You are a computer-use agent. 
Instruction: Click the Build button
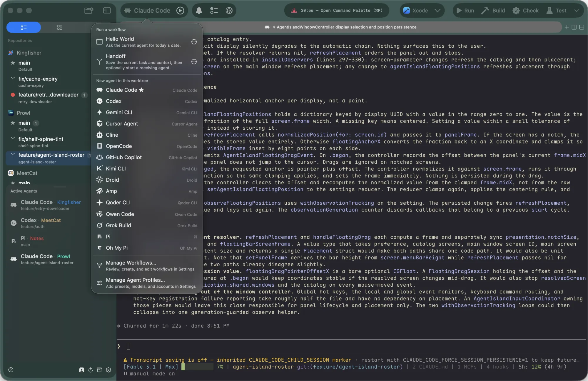[493, 11]
